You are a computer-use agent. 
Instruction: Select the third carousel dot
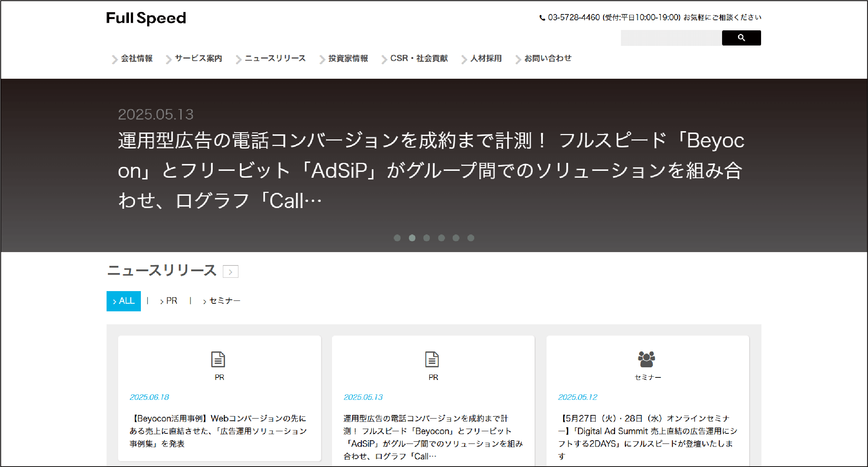click(x=427, y=238)
